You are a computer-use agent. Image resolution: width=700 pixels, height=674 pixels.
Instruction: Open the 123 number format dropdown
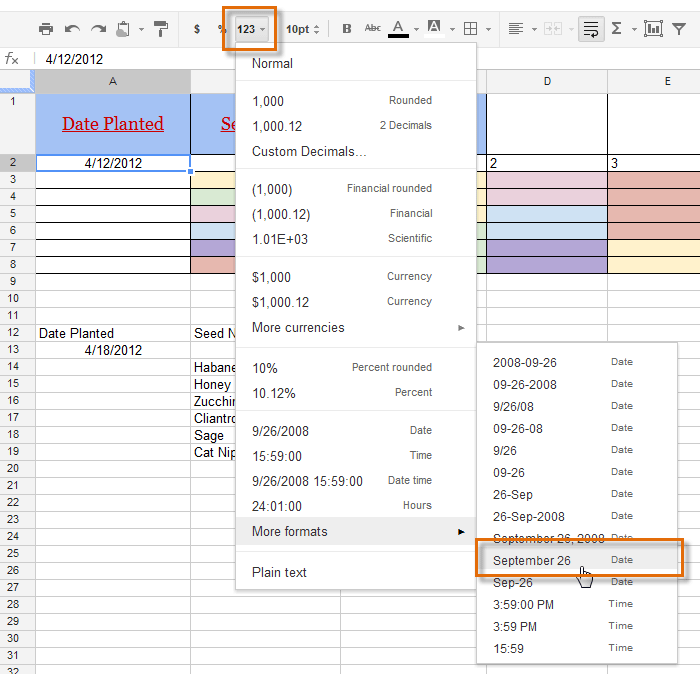251,29
